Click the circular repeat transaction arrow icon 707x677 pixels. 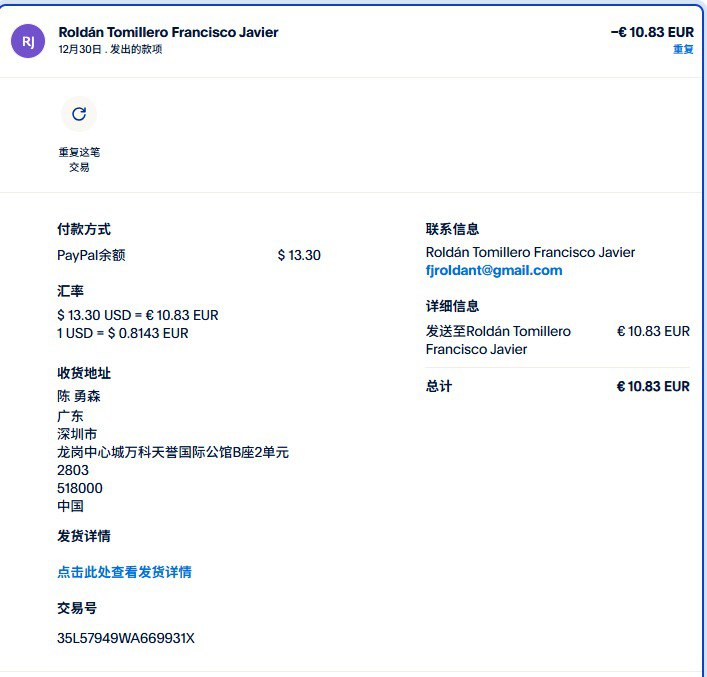coord(79,114)
